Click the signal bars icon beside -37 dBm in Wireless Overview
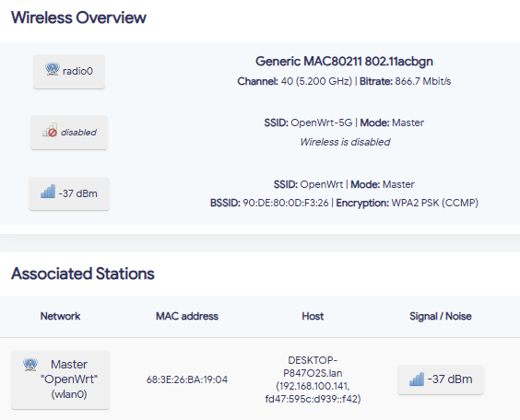 point(48,192)
